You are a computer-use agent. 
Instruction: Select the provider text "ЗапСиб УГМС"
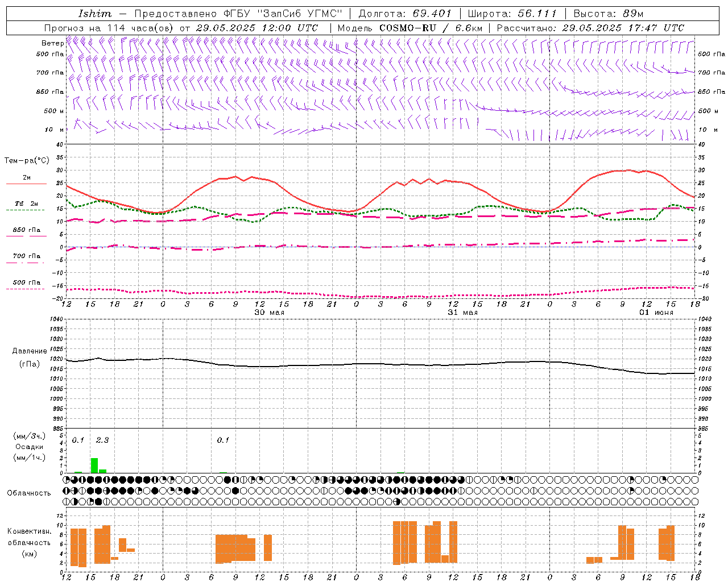(300, 14)
